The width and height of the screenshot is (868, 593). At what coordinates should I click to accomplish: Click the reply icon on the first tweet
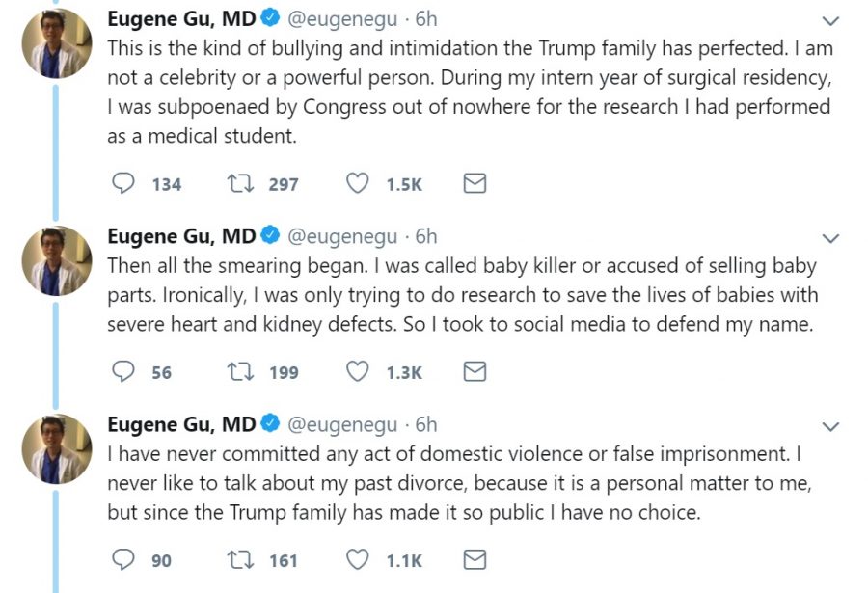tap(122, 182)
